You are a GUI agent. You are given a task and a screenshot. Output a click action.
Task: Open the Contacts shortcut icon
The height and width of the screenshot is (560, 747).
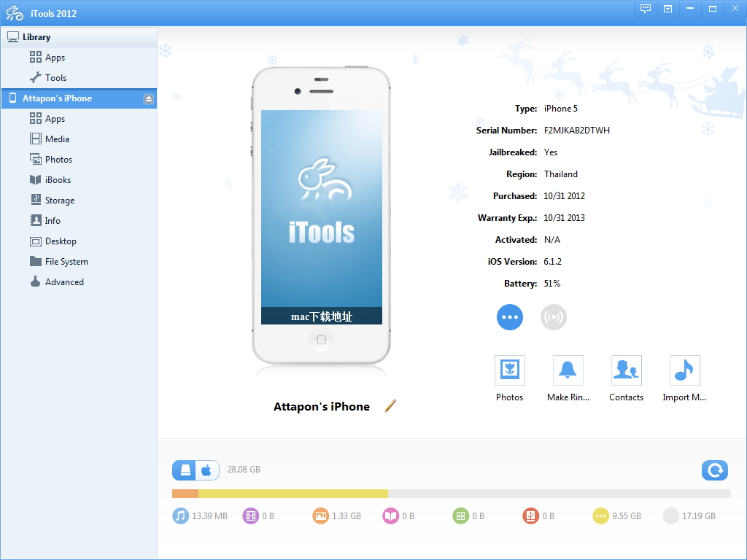pyautogui.click(x=627, y=370)
